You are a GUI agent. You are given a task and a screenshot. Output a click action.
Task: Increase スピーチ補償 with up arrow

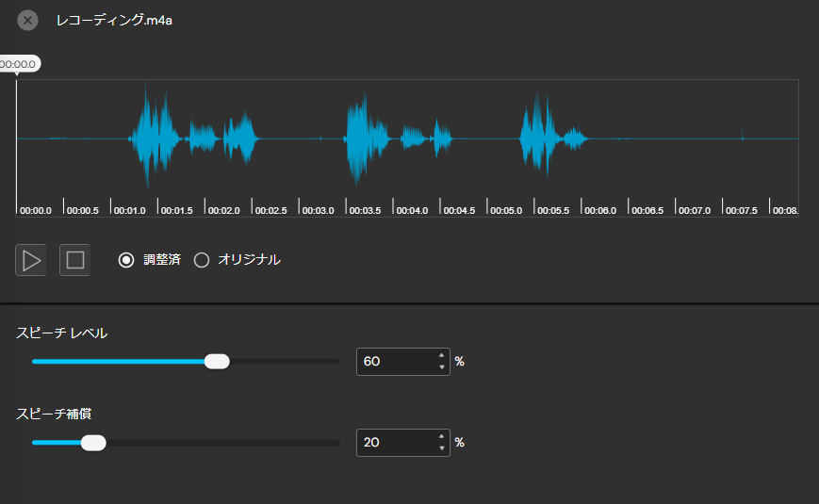442,436
